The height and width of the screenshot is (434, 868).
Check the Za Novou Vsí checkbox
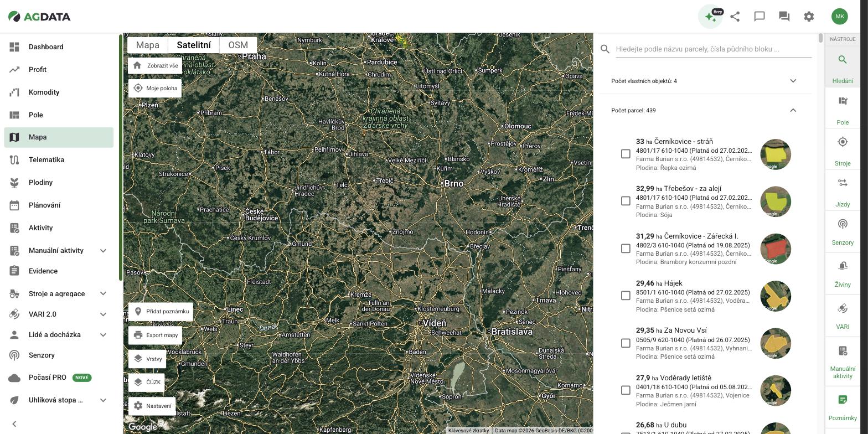pos(626,343)
